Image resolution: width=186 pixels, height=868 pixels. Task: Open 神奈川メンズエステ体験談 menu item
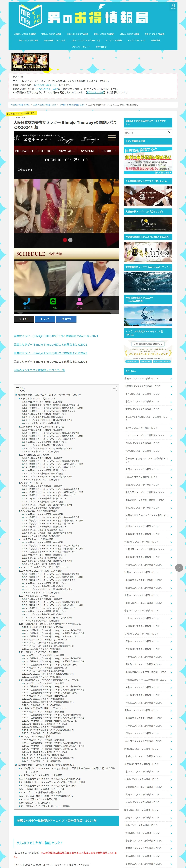click(77, 34)
